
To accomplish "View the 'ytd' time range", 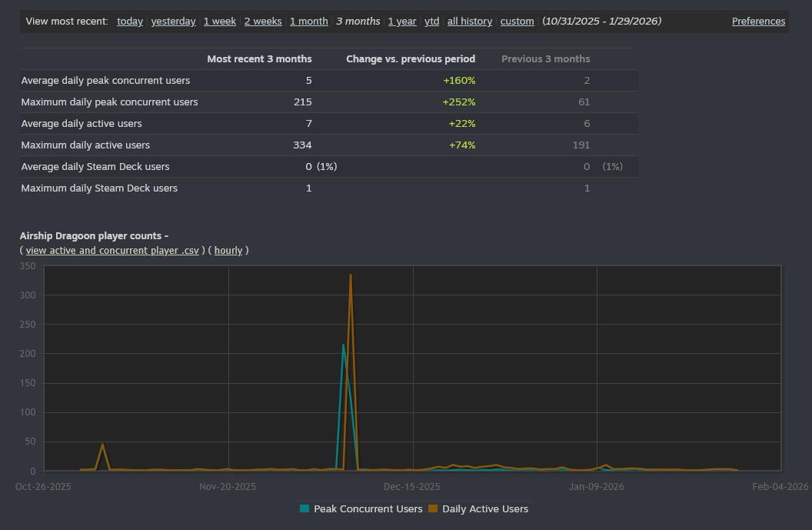I will pyautogui.click(x=432, y=22).
